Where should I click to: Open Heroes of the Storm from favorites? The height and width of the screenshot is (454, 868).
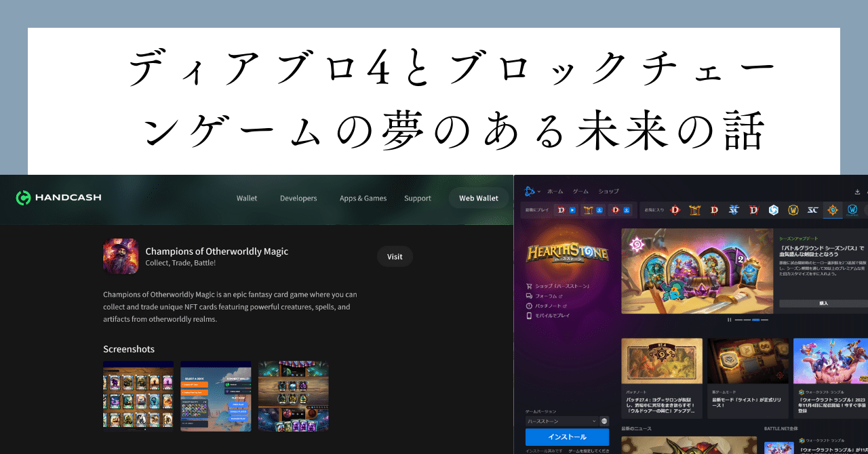pos(774,210)
